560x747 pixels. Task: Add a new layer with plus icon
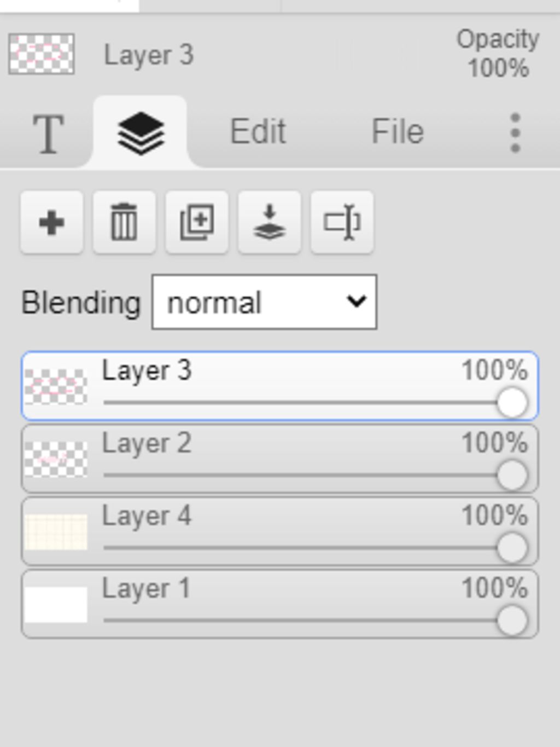click(x=52, y=223)
